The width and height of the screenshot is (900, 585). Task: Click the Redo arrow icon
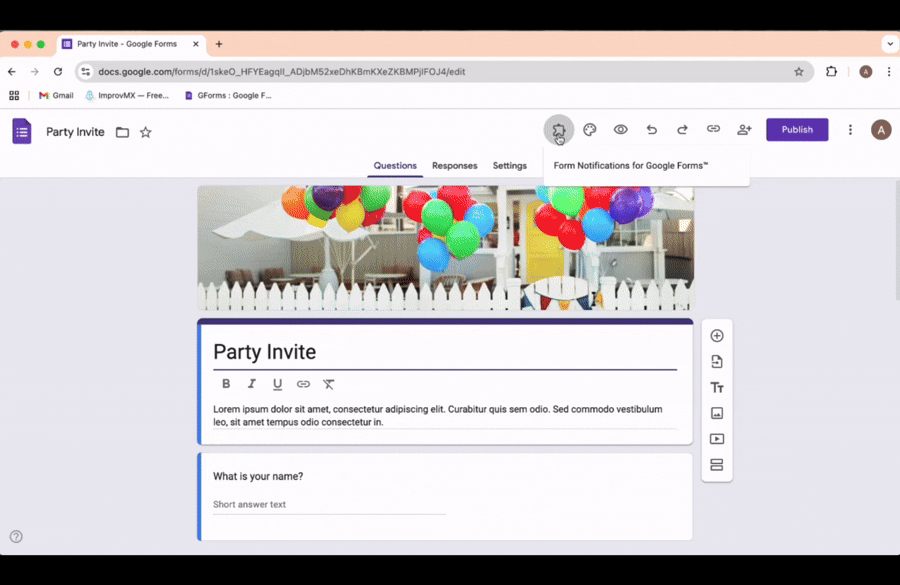(682, 129)
